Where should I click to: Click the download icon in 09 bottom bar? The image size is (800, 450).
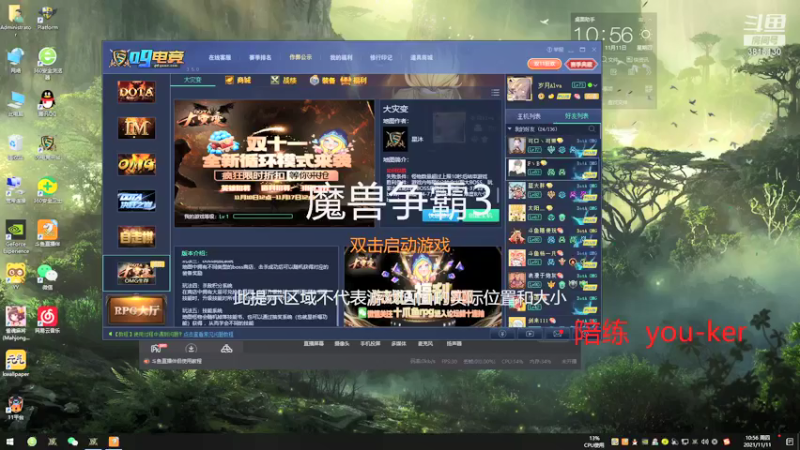click(502, 334)
